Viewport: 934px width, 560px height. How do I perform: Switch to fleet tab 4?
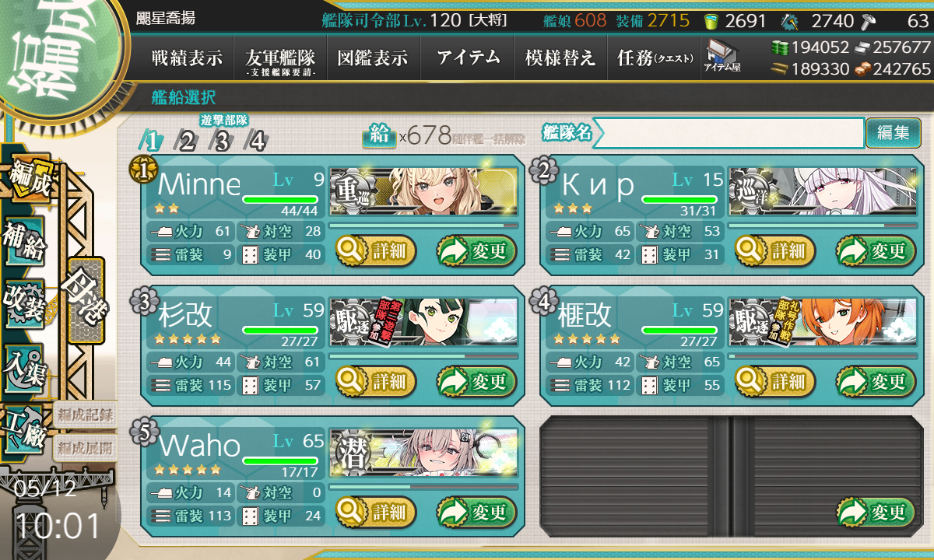pyautogui.click(x=257, y=141)
